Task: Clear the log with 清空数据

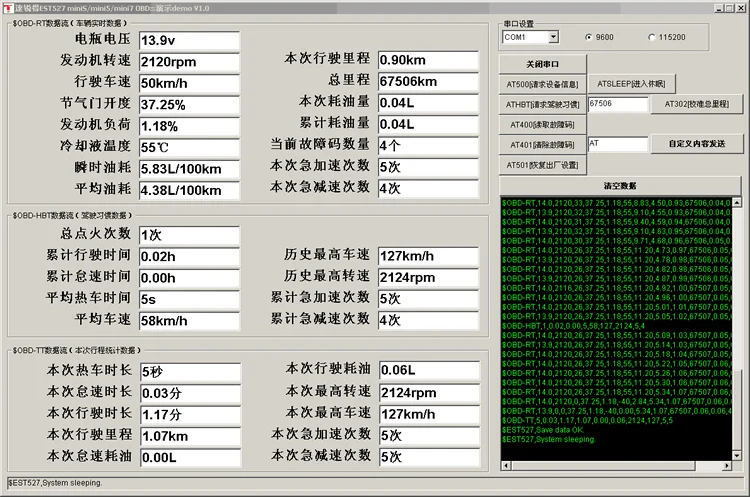Action: point(620,186)
